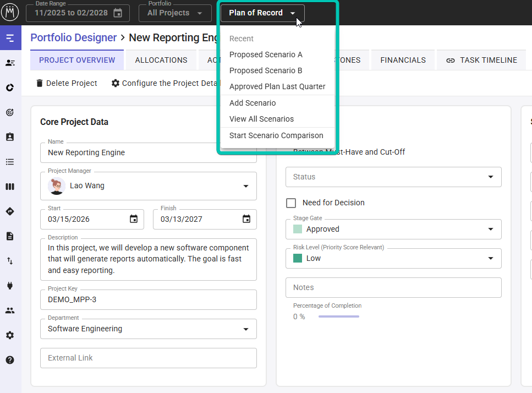The width and height of the screenshot is (532, 393).
Task: Open the people group icon in sidebar
Action: coord(10,310)
